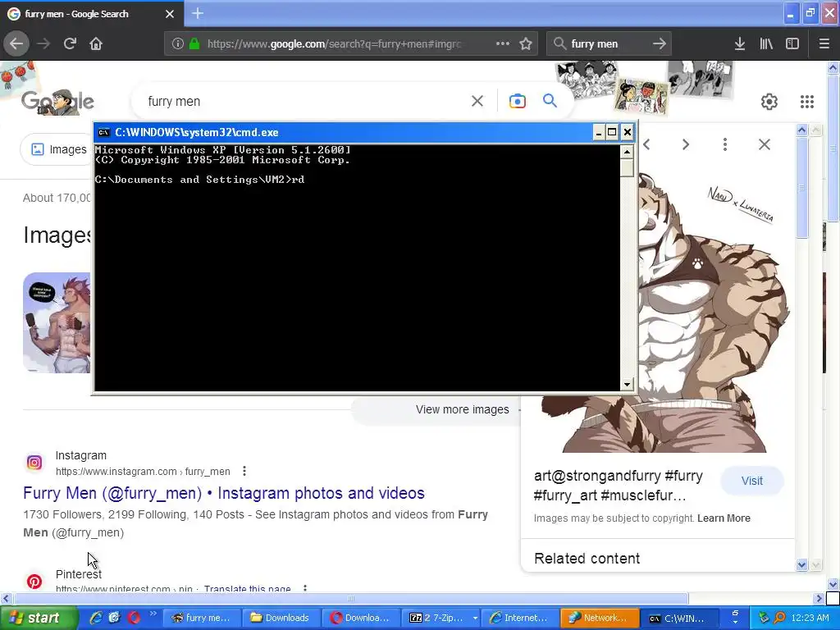
Task: Close the furry men Google Search tab
Action: pos(169,14)
